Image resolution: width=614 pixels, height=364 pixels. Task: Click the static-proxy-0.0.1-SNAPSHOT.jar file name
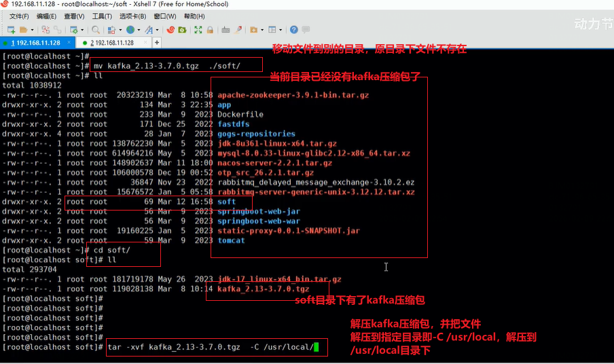click(288, 231)
